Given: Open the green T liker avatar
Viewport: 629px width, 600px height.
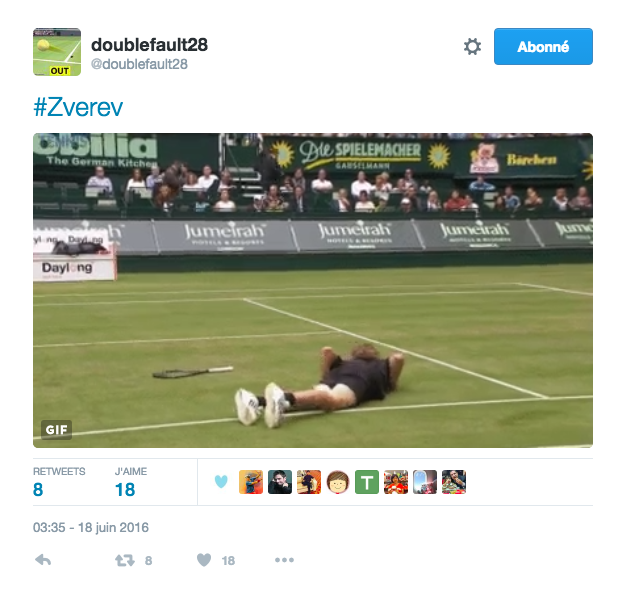Looking at the screenshot, I should pos(367,482).
